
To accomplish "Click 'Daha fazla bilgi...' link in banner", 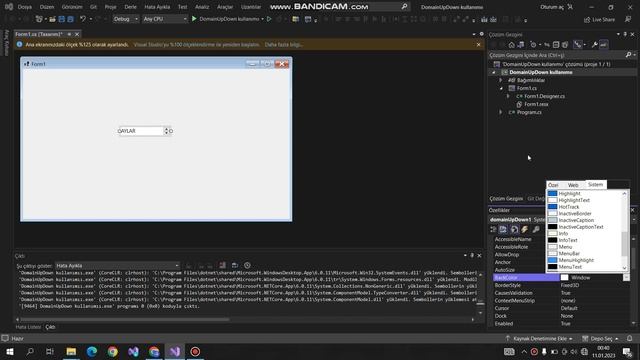I will tap(284, 44).
